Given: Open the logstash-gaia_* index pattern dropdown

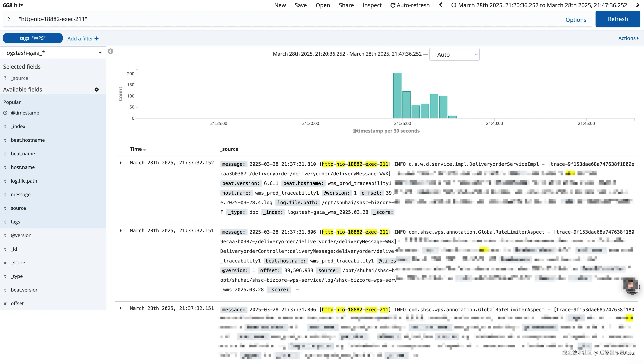Looking at the screenshot, I should [53, 53].
